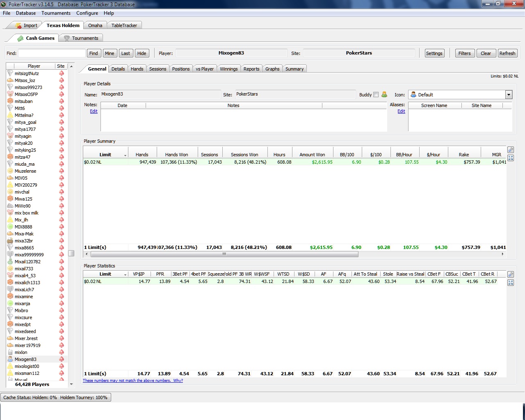The image size is (525, 420).
Task: Click the Player Summary fit-columns arrows icon
Action: coord(511,158)
